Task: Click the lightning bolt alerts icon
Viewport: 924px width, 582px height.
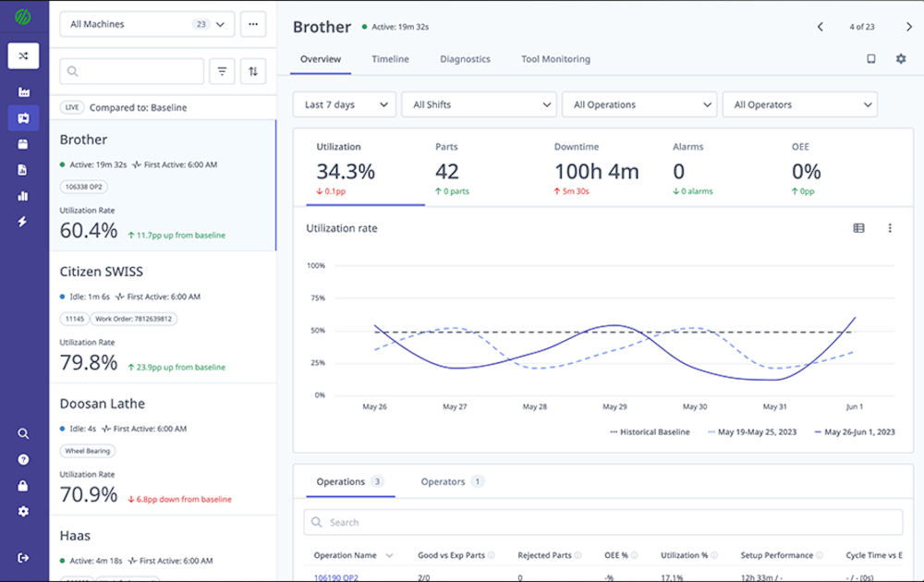Action: [23, 222]
